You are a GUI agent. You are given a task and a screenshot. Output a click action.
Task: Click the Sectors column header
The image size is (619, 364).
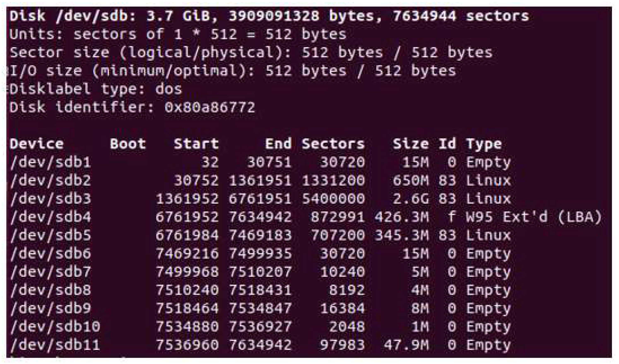point(333,144)
